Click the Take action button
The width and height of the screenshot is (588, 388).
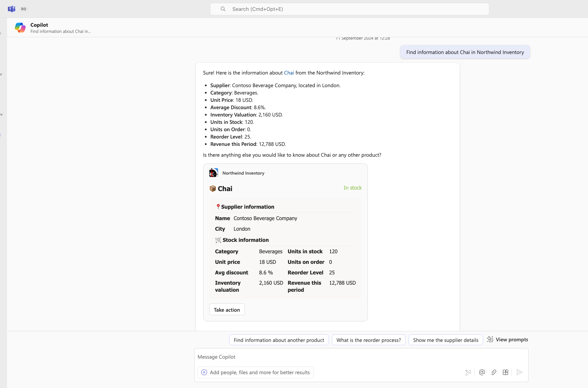tap(227, 310)
